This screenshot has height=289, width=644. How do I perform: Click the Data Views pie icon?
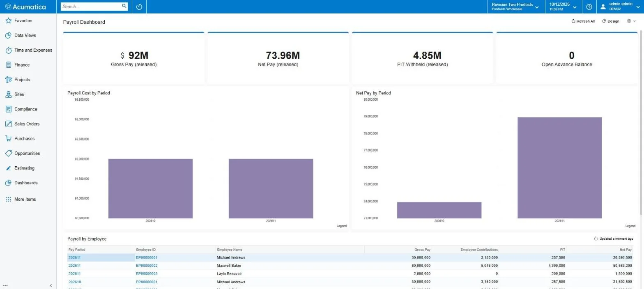coord(8,35)
